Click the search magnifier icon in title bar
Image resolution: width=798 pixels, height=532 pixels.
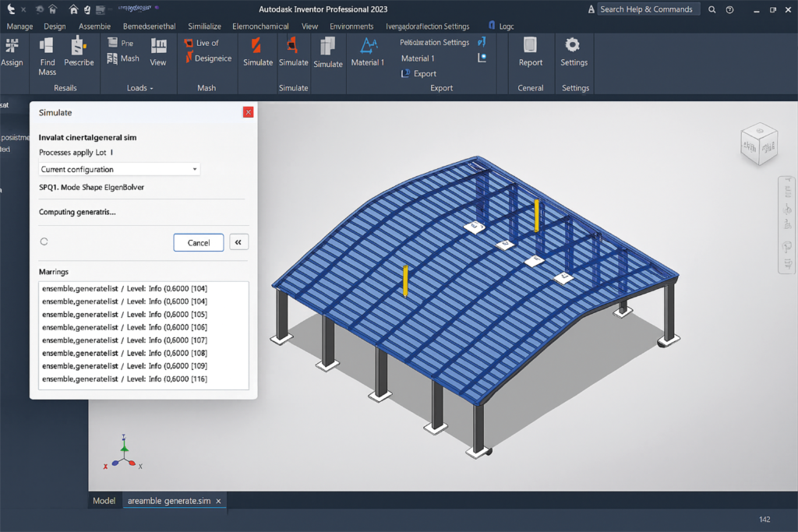coord(712,9)
